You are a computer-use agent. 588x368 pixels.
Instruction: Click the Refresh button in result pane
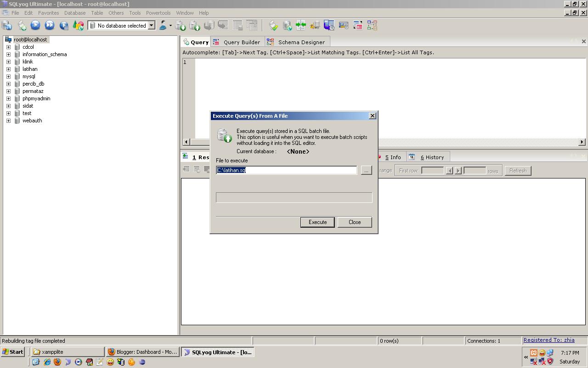(x=518, y=171)
